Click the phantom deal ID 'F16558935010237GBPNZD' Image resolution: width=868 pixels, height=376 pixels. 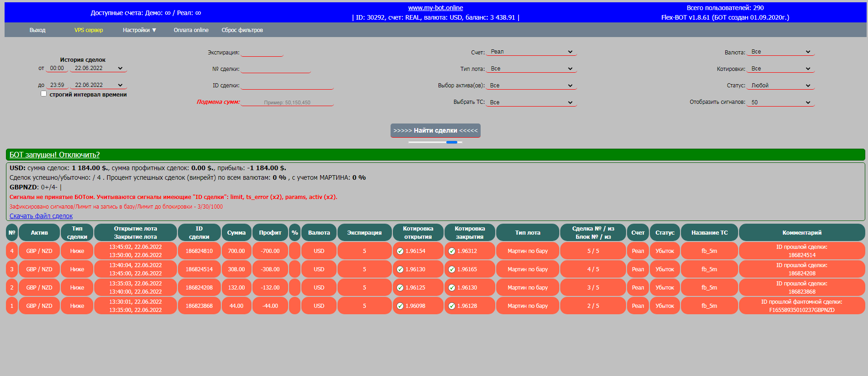coord(802,310)
